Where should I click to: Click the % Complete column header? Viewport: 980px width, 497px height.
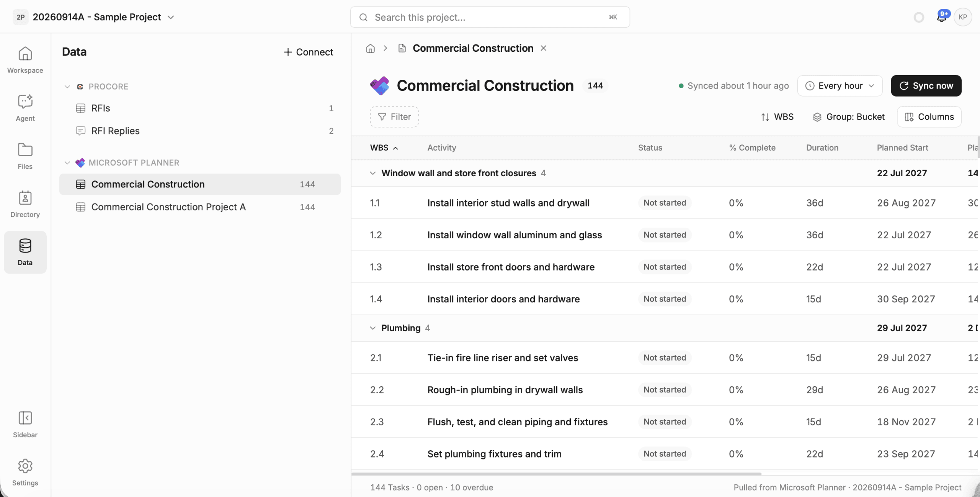pos(752,148)
